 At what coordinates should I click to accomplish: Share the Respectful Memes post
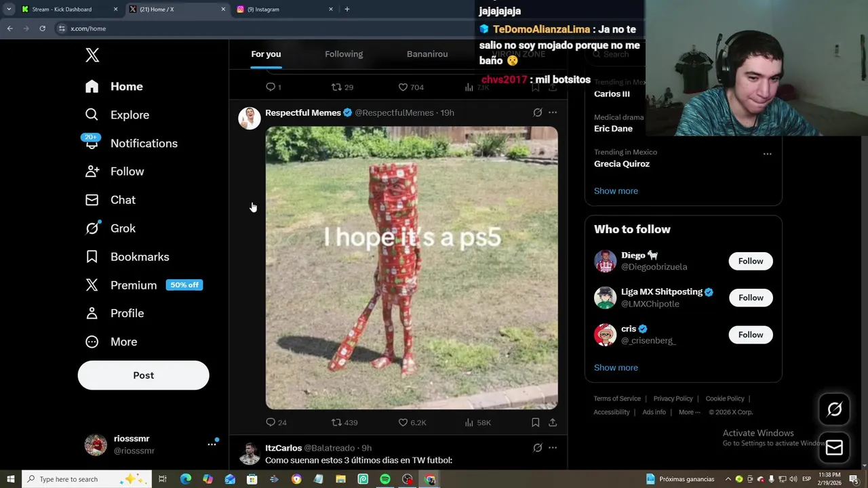click(553, 422)
